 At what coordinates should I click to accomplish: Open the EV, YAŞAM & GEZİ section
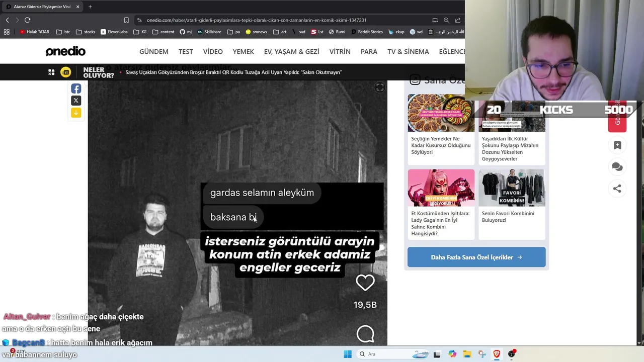292,52
